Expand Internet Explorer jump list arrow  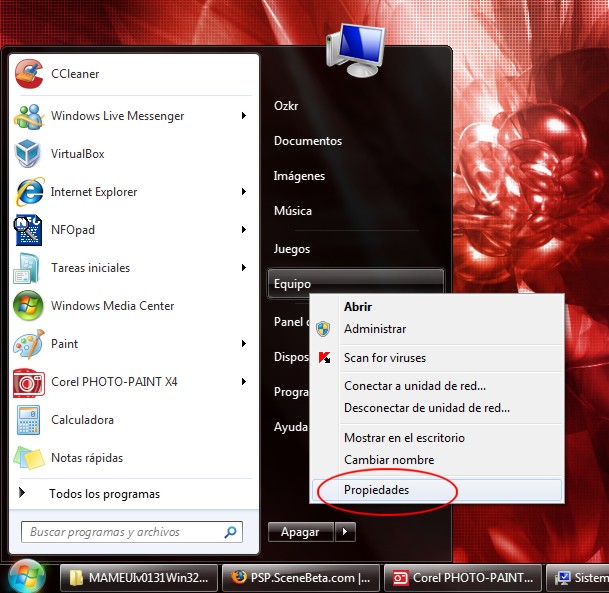[x=244, y=191]
